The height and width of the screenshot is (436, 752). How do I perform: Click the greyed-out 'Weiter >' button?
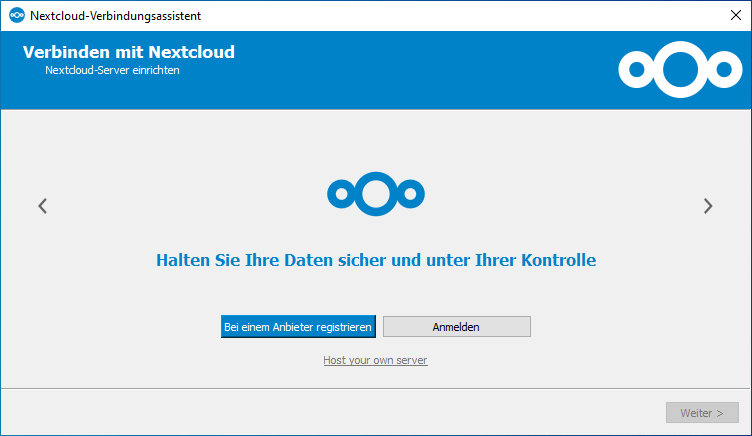tap(702, 413)
